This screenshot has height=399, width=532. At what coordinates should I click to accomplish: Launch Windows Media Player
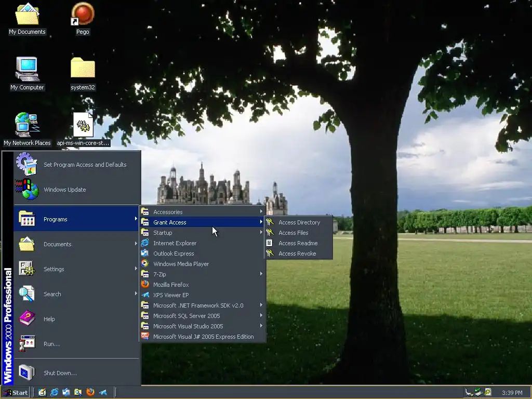[x=203, y=264]
